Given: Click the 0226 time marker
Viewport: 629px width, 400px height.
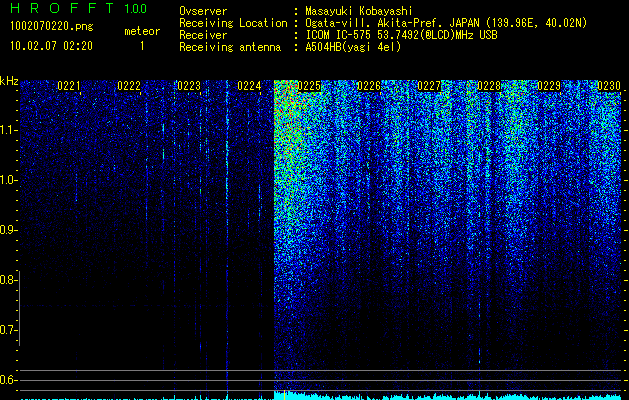Looking at the screenshot, I should tap(369, 86).
